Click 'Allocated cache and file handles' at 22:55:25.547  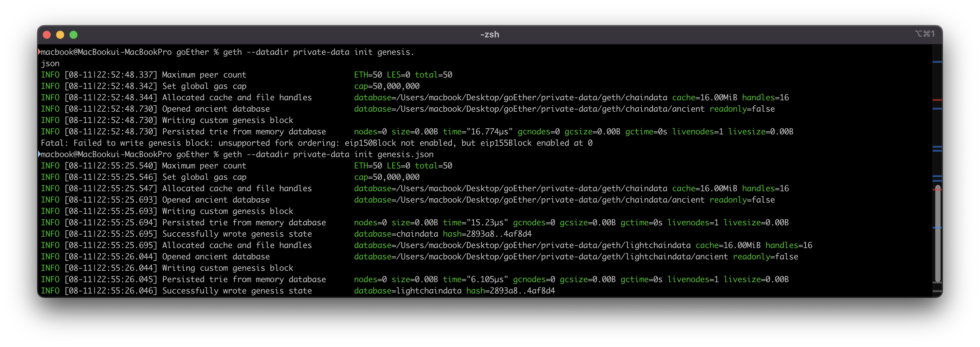tap(236, 189)
